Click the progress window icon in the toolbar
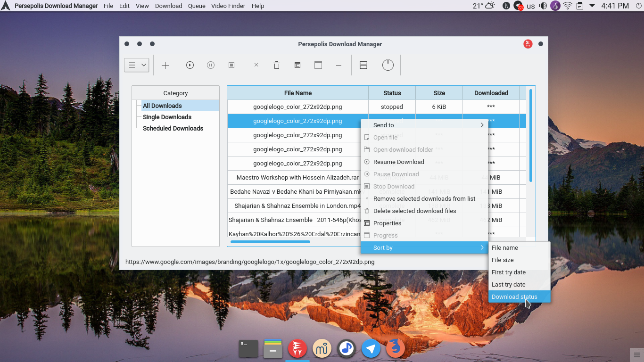 [318, 66]
